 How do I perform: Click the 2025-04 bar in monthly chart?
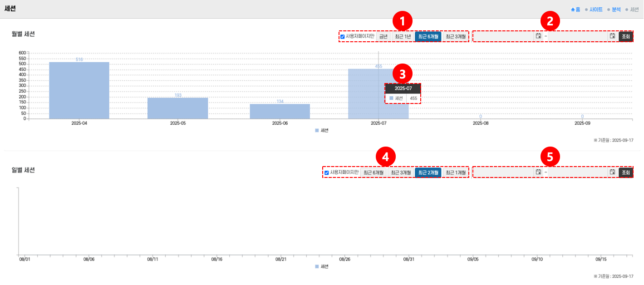click(79, 91)
